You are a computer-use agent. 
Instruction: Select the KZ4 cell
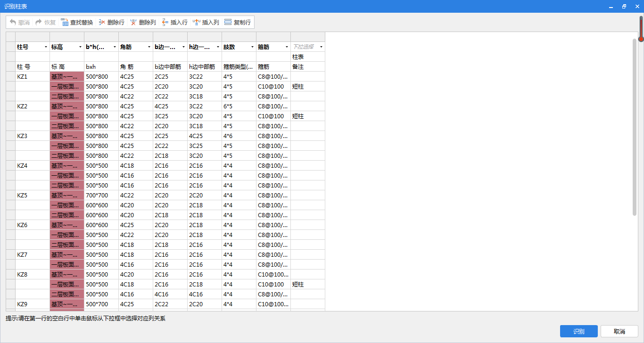click(33, 165)
